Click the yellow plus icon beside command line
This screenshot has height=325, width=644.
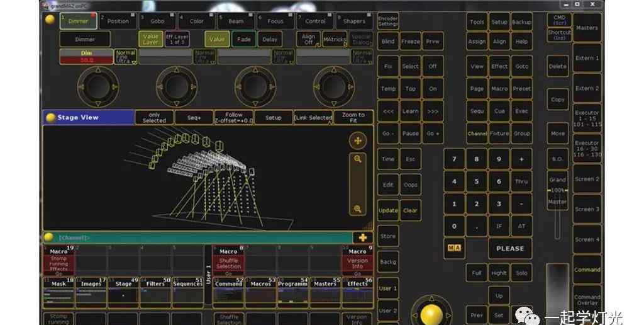click(363, 238)
